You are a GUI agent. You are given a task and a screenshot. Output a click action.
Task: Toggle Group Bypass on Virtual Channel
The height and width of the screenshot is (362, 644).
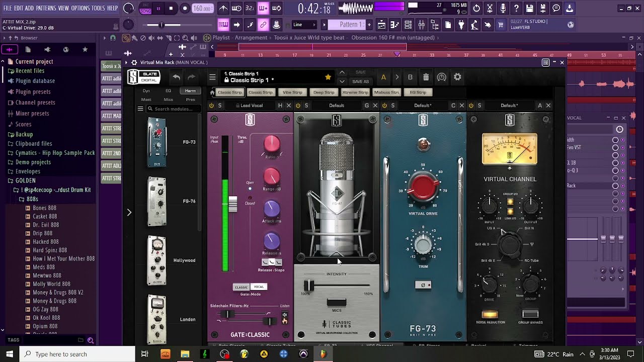[530, 315]
